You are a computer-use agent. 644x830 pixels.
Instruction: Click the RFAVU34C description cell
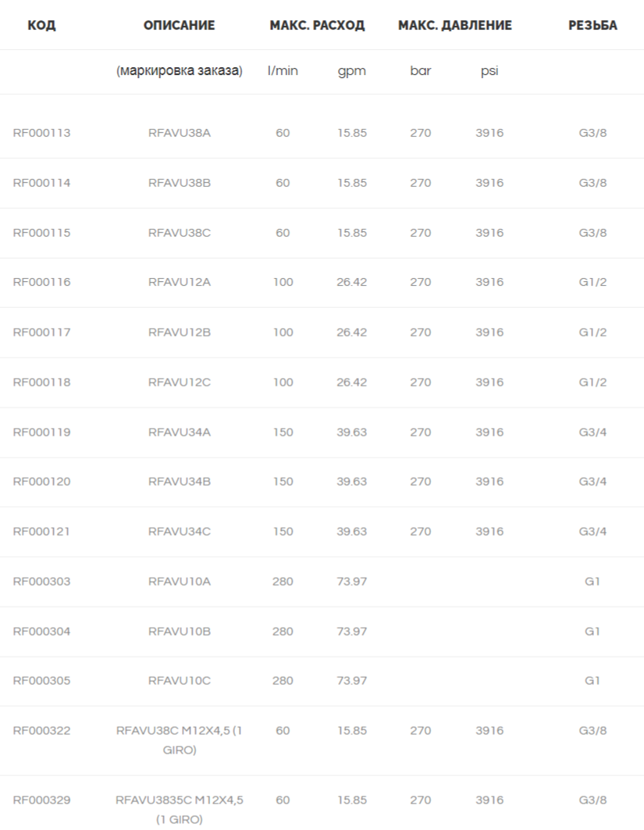180,532
